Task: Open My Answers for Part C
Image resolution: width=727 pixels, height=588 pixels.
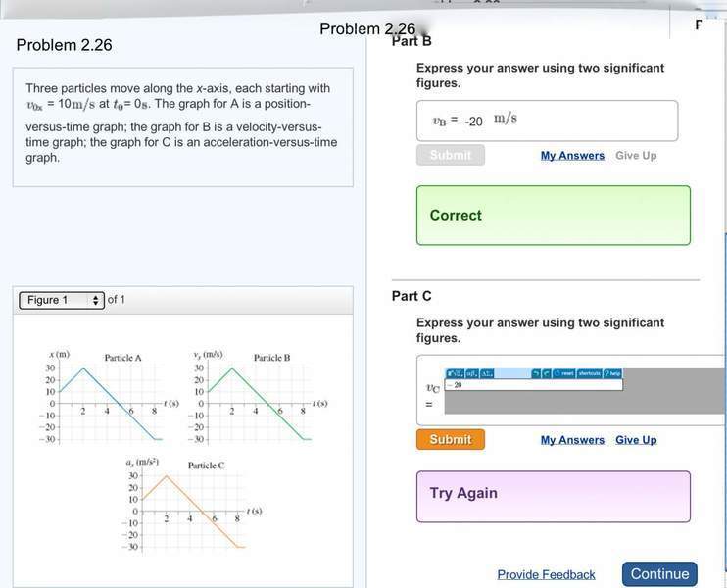Action: pyautogui.click(x=572, y=440)
